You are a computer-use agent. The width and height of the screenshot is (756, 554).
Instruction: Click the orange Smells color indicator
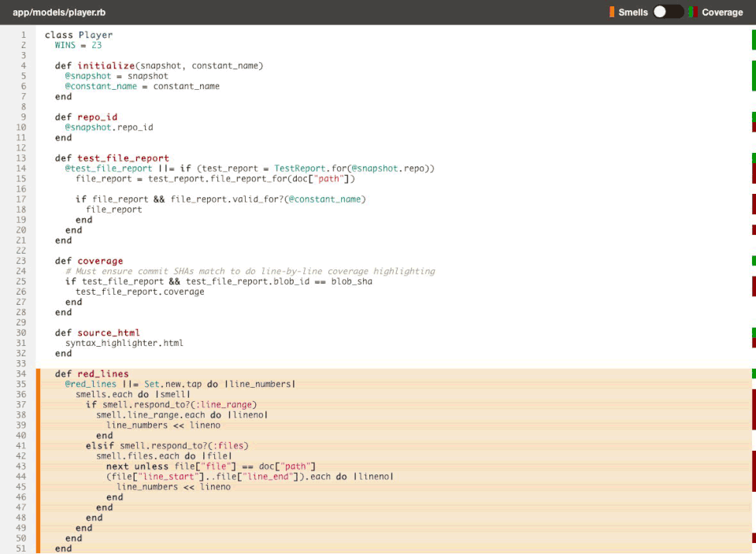pos(612,12)
